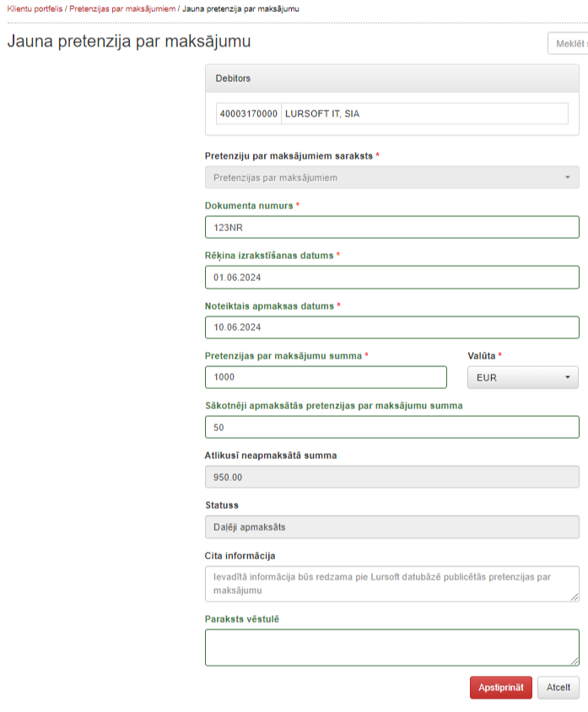Click the Noteiktais apmaksas datums field
Screen dimensions: 588x712
click(391, 327)
